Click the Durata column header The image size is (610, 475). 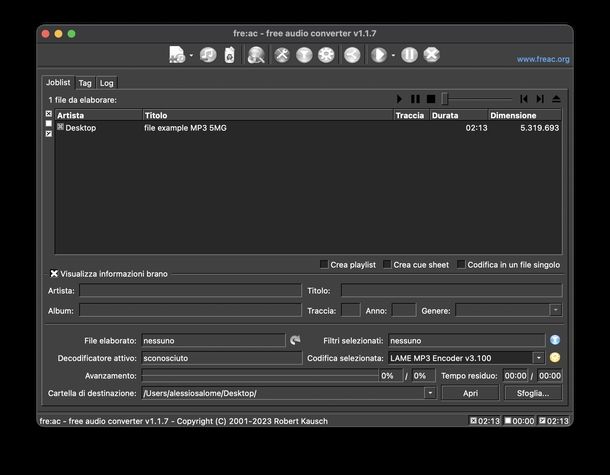point(459,115)
